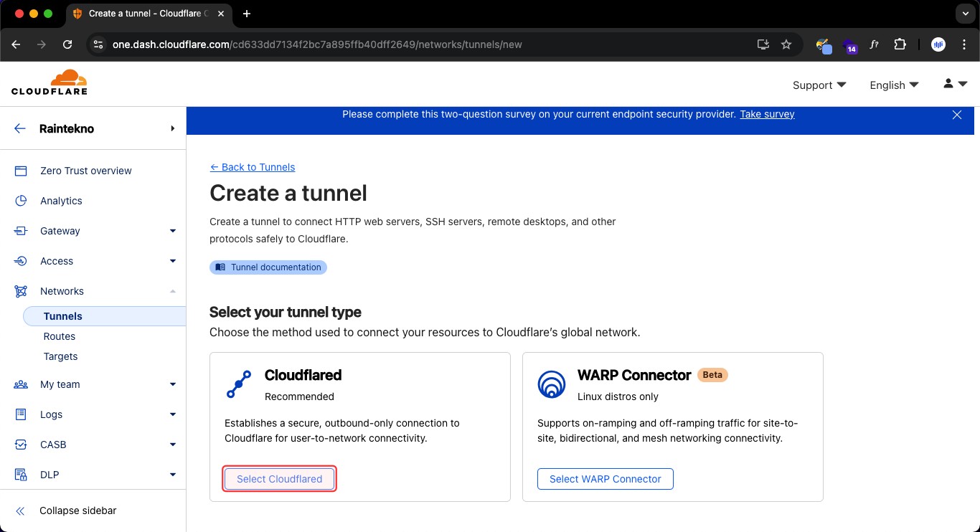
Task: Follow the Back to Tunnels link
Action: [253, 167]
